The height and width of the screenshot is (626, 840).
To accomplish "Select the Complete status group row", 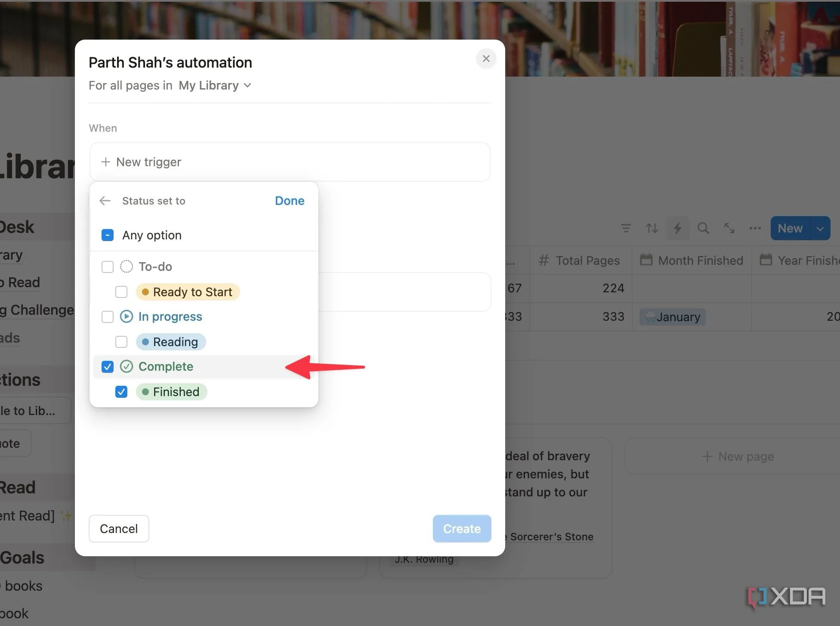I will click(166, 367).
